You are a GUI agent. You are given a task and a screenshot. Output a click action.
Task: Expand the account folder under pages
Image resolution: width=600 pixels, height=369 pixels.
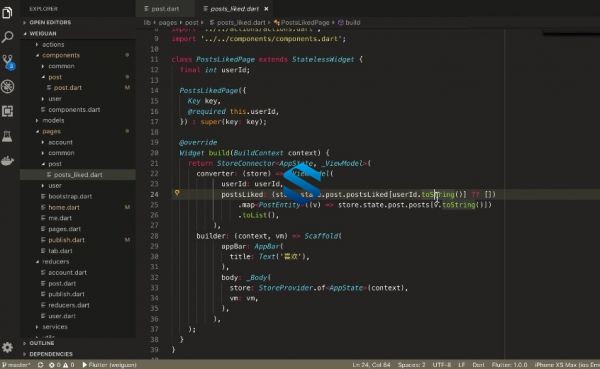[60, 142]
